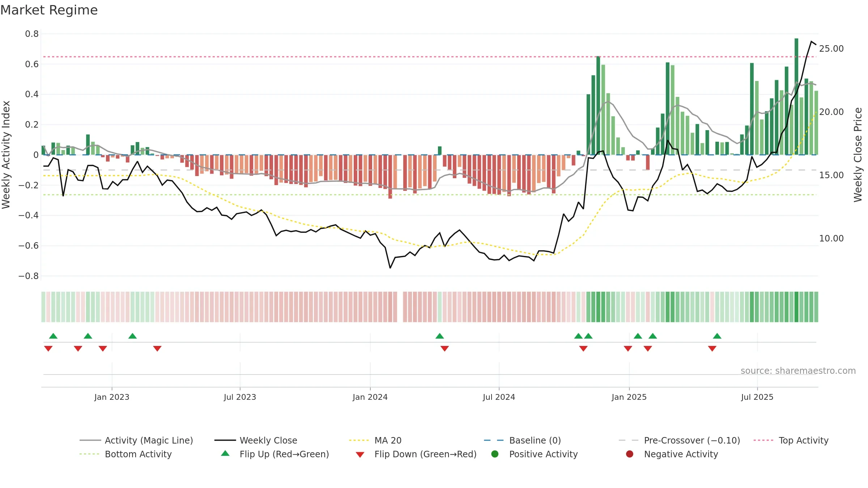Click the source: sharemaestro.com text

(798, 371)
